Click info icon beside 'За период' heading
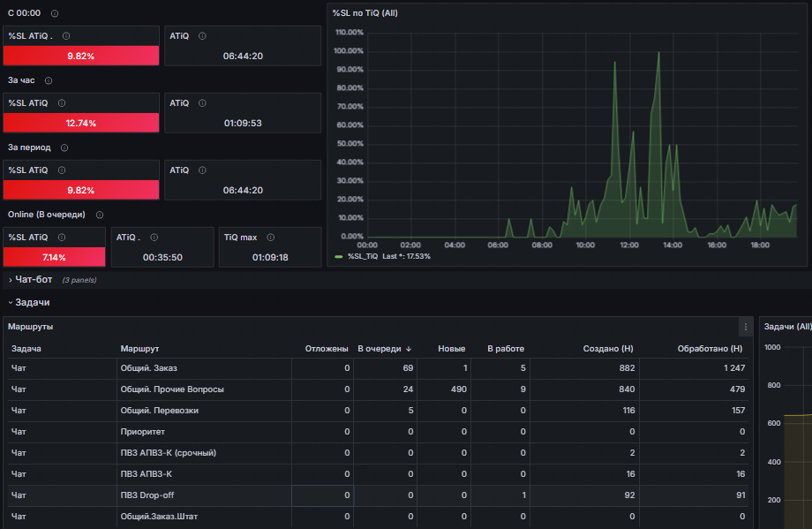Image resolution: width=812 pixels, height=529 pixels. [x=64, y=147]
